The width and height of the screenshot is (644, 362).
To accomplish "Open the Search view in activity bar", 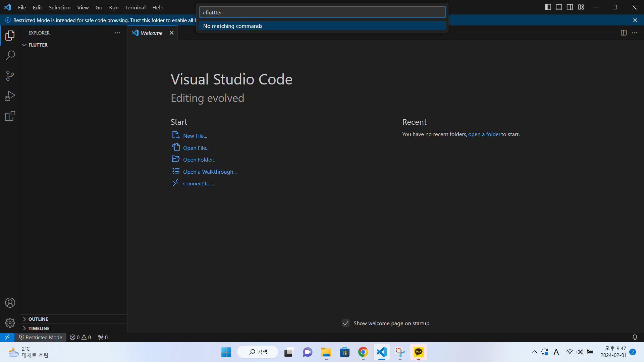I will click(x=10, y=55).
